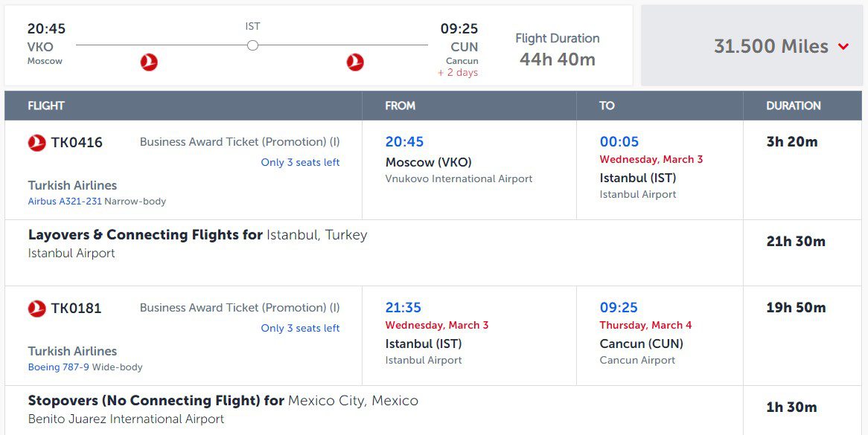The width and height of the screenshot is (868, 435).
Task: Click Only 3 seats left for TK0181
Action: click(301, 329)
